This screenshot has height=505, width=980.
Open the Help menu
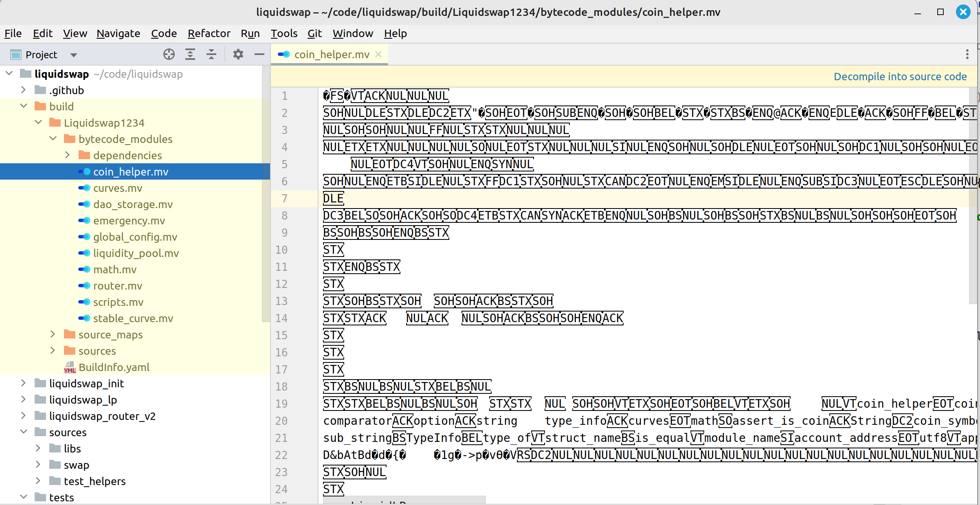396,33
